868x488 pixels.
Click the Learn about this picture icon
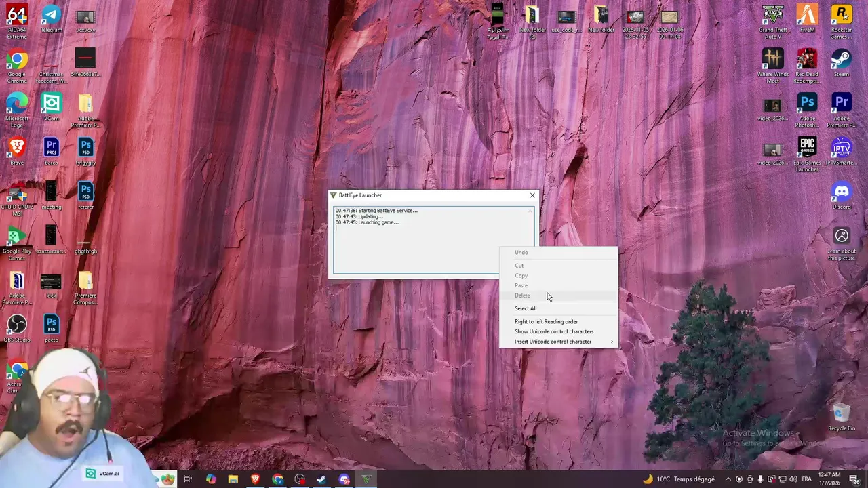point(842,243)
